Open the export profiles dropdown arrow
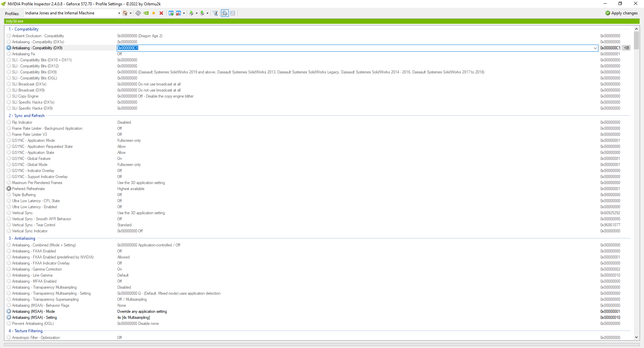Image resolution: width=644 pixels, height=348 pixels. (x=197, y=13)
